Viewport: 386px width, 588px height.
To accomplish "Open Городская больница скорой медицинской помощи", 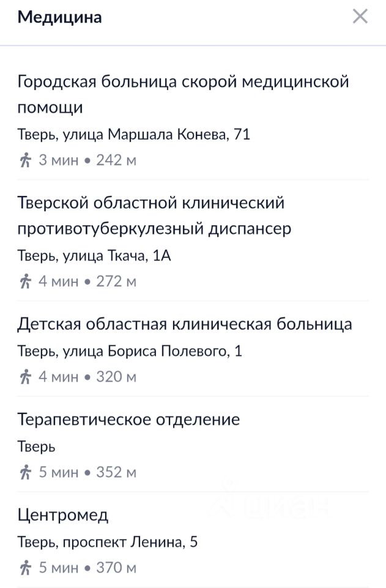I will coord(183,94).
